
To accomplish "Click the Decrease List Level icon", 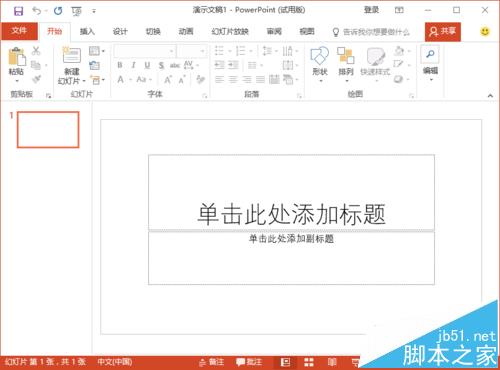I will [x=219, y=65].
